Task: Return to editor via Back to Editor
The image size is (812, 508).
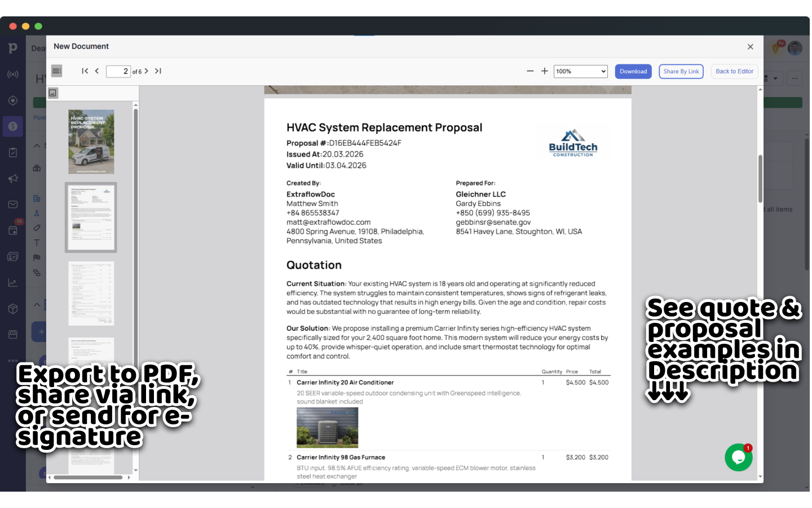Action: (x=734, y=71)
